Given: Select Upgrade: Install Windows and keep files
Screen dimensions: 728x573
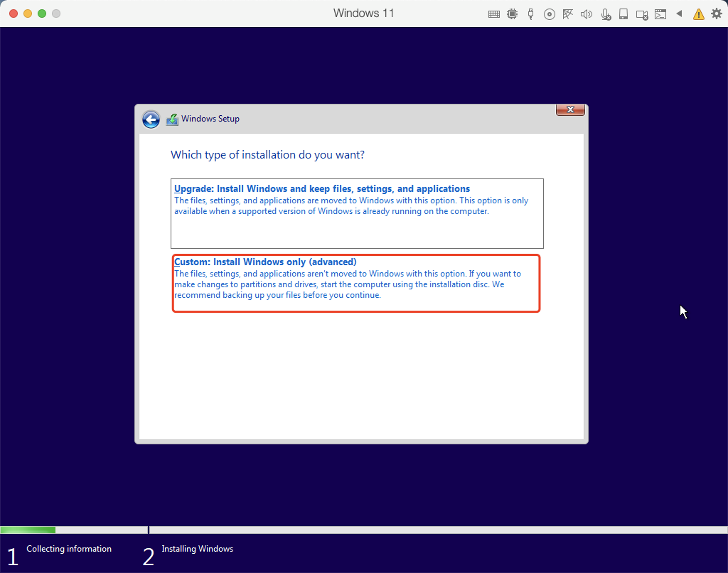Looking at the screenshot, I should point(357,213).
